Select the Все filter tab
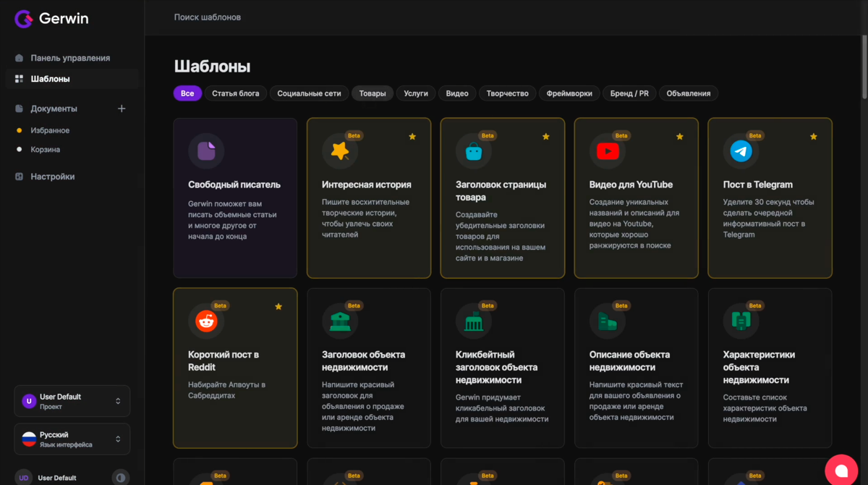 pos(187,93)
